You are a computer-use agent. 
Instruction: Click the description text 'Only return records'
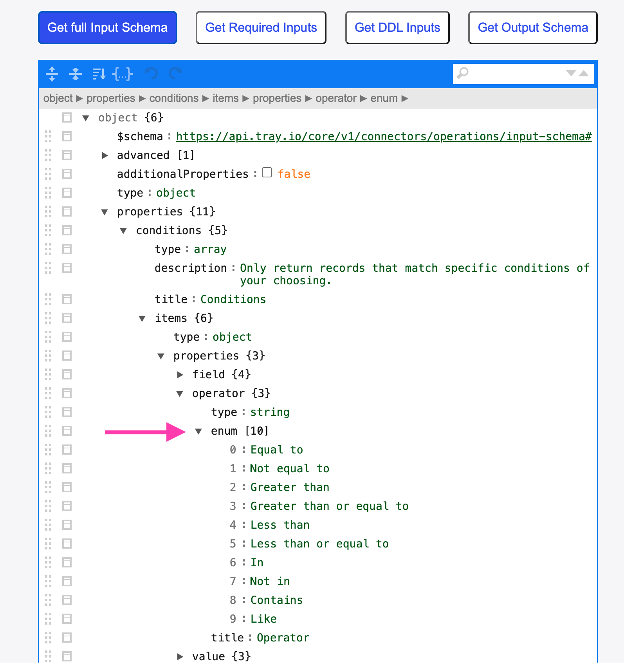[302, 268]
